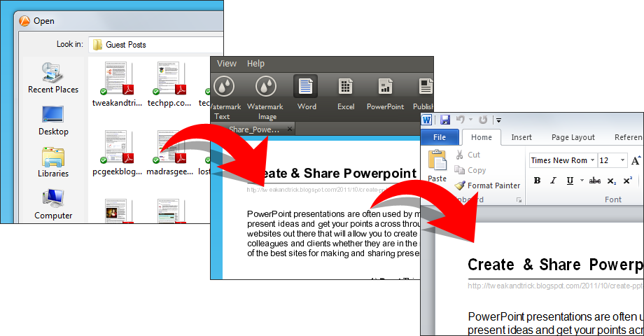Viewport: 644px width, 336px height.
Task: Select the tweakandtri... PDF file
Action: point(117,85)
